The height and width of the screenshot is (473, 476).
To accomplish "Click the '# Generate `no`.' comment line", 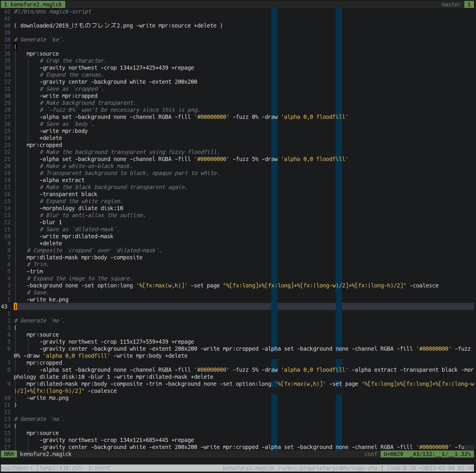I will [40, 419].
